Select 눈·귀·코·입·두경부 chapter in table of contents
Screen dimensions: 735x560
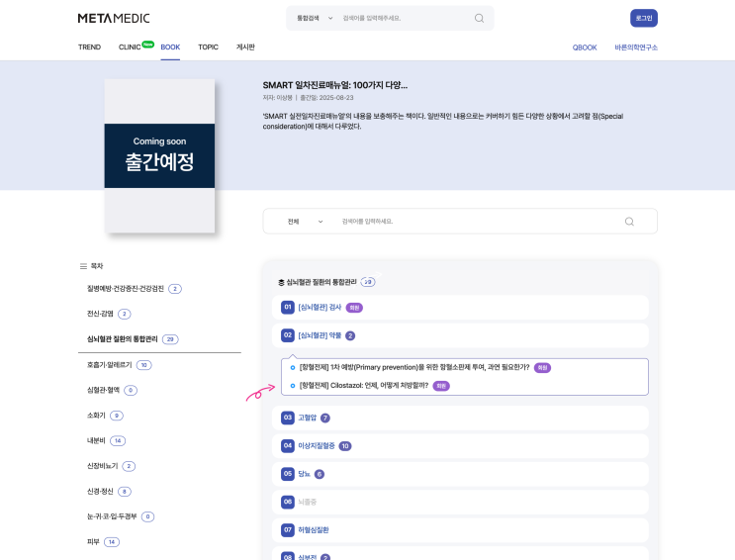112,516
